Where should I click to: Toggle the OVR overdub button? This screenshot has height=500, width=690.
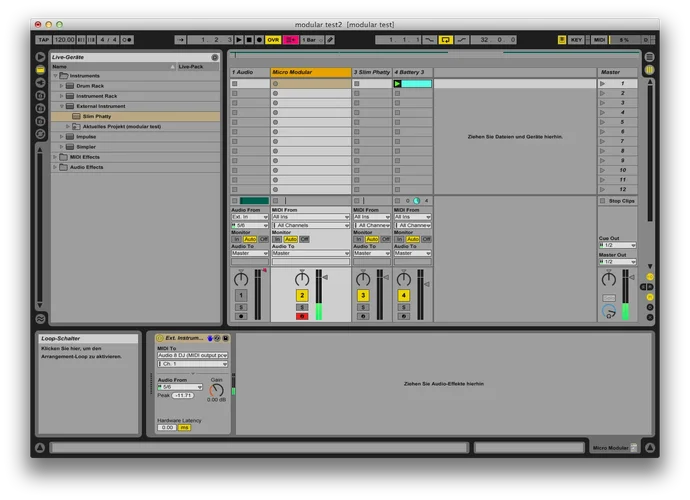click(x=273, y=40)
